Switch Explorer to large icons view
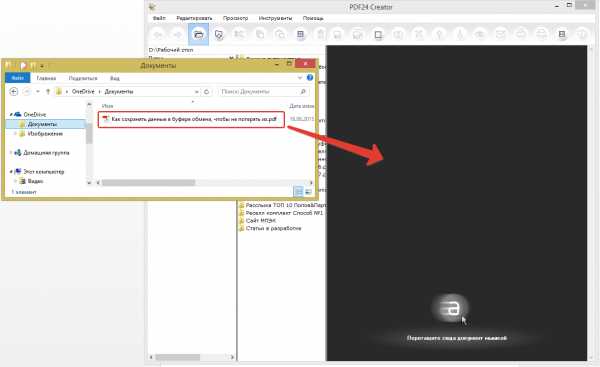 308,191
